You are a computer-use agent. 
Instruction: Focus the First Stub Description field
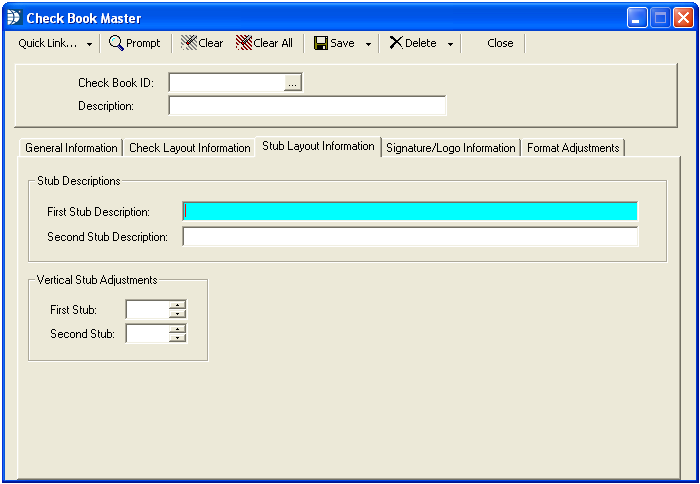pos(410,212)
